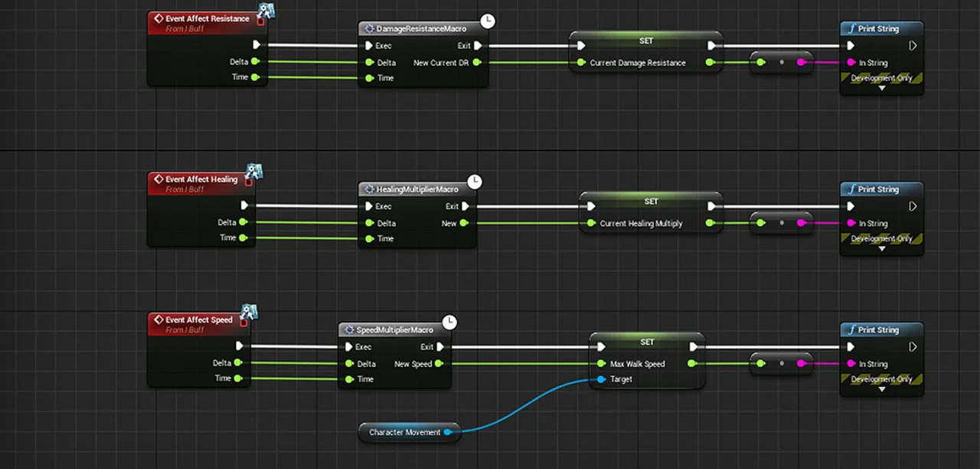This screenshot has height=469, width=980.
Task: Click the Time output pin on Event Affect Resistance
Action: coord(255,77)
